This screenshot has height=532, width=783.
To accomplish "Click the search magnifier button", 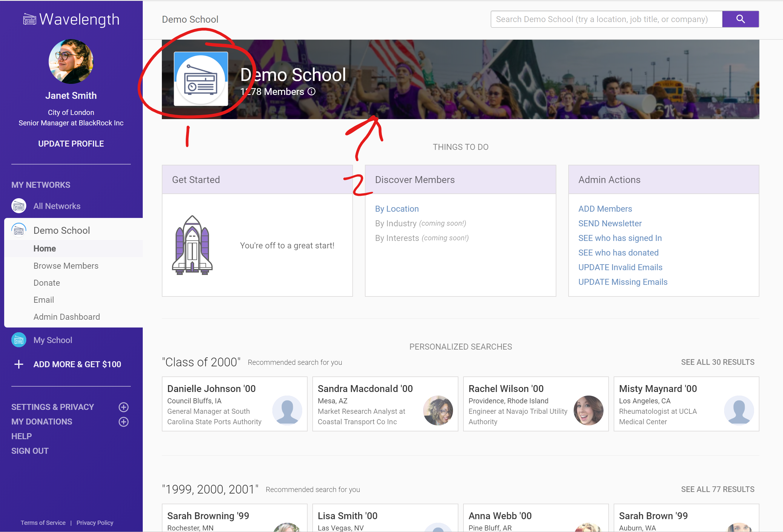I will point(740,19).
